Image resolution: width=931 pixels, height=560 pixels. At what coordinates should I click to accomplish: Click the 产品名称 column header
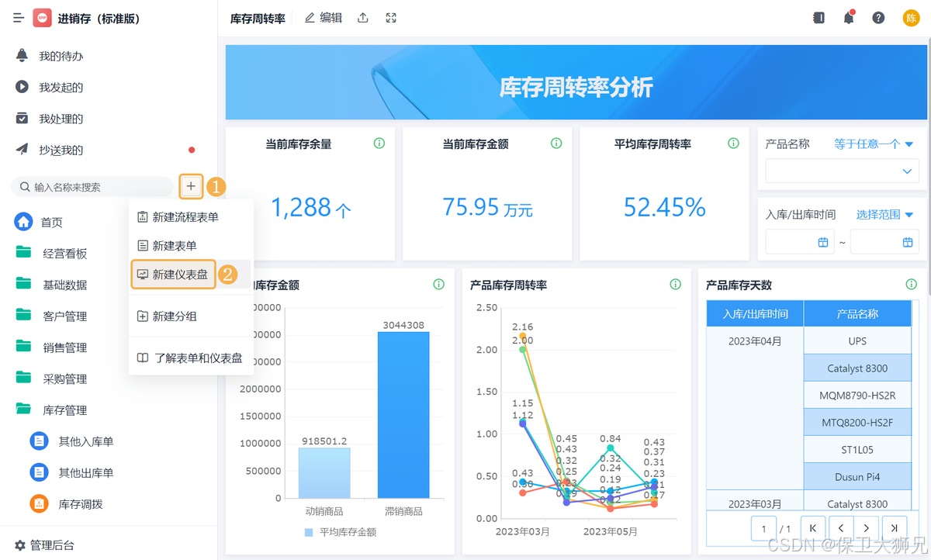click(857, 314)
